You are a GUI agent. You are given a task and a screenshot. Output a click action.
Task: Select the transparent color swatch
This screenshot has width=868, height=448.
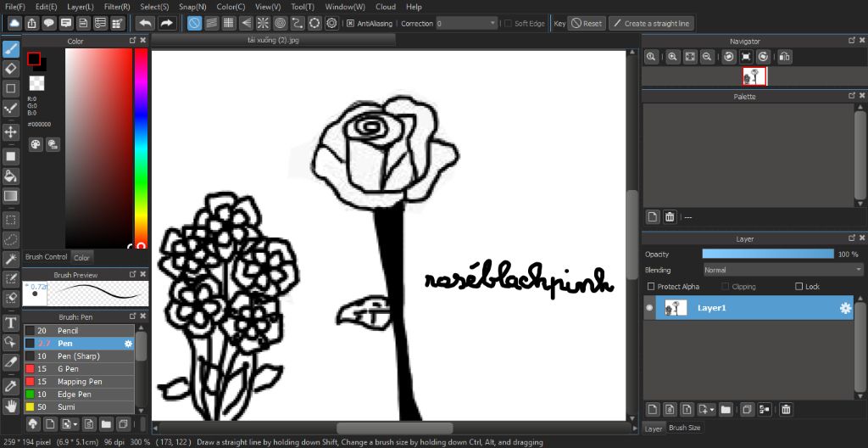[36, 84]
